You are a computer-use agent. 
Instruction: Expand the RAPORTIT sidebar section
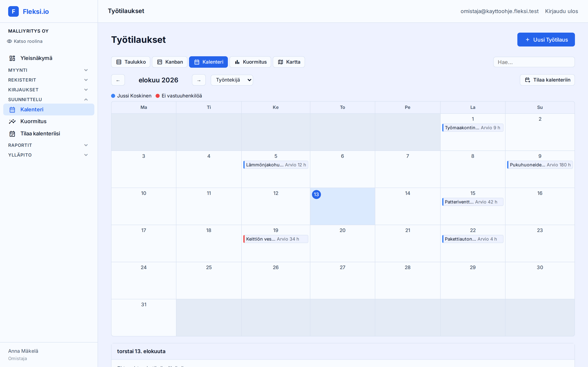48,145
